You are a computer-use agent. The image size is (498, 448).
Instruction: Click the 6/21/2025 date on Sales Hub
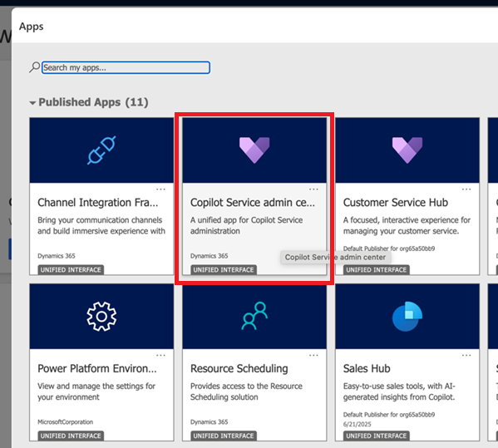357,424
